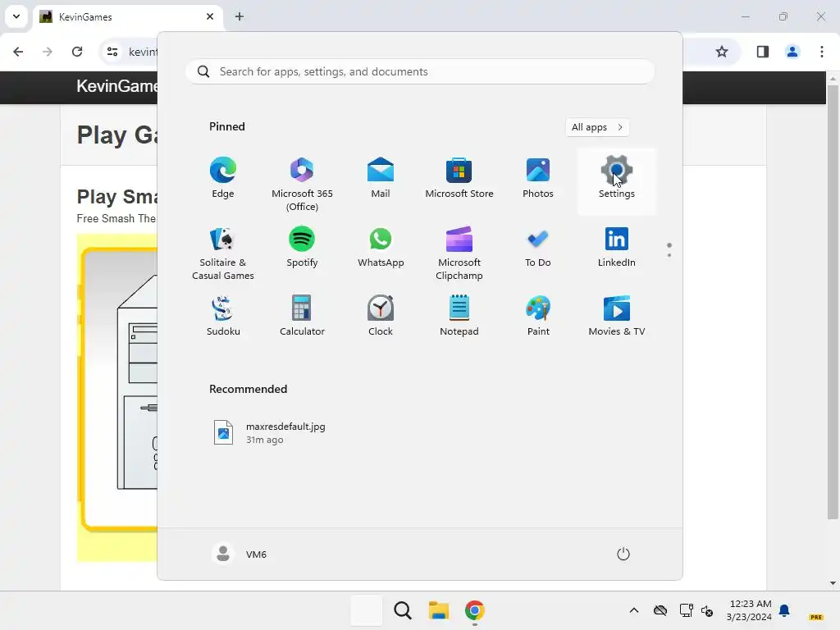Open a new Chrome tab
The image size is (840, 630).
tap(240, 16)
